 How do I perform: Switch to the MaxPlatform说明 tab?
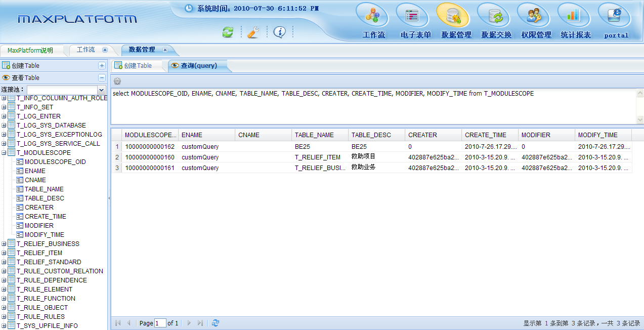(x=30, y=50)
